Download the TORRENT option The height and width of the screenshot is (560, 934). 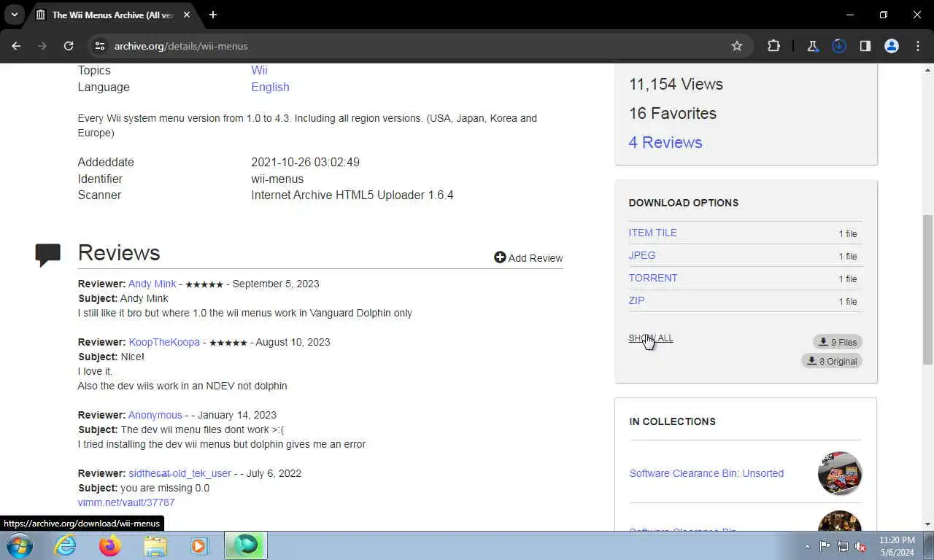[653, 278]
